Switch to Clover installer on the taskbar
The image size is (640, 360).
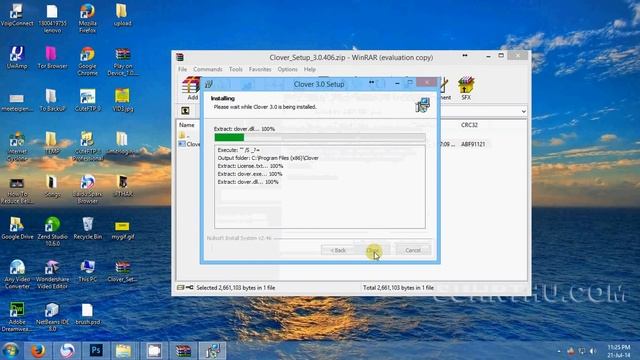point(212,351)
